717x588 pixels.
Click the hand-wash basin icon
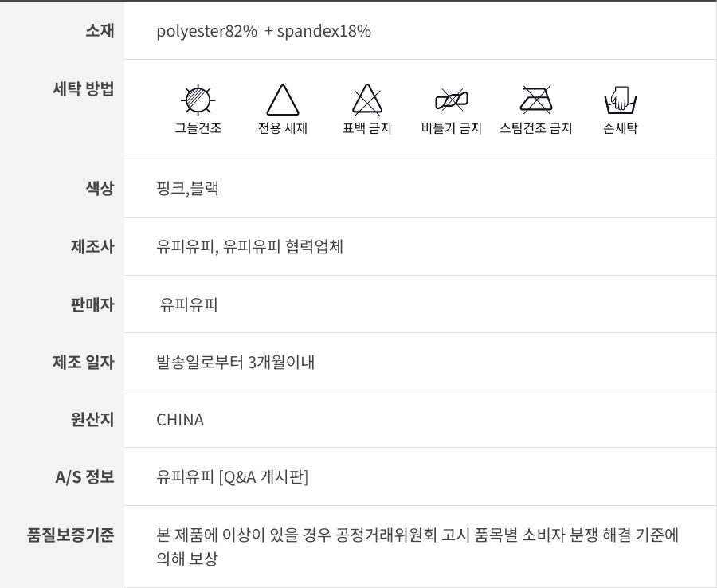click(x=620, y=101)
